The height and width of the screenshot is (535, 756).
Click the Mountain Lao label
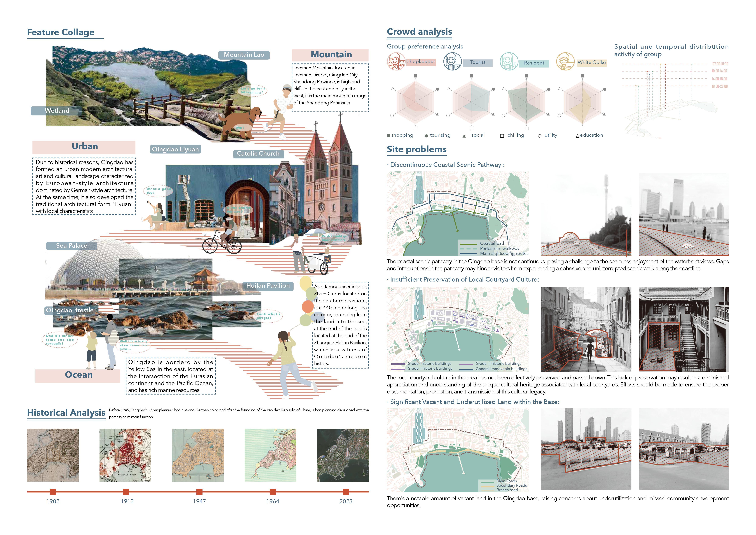[x=244, y=55]
